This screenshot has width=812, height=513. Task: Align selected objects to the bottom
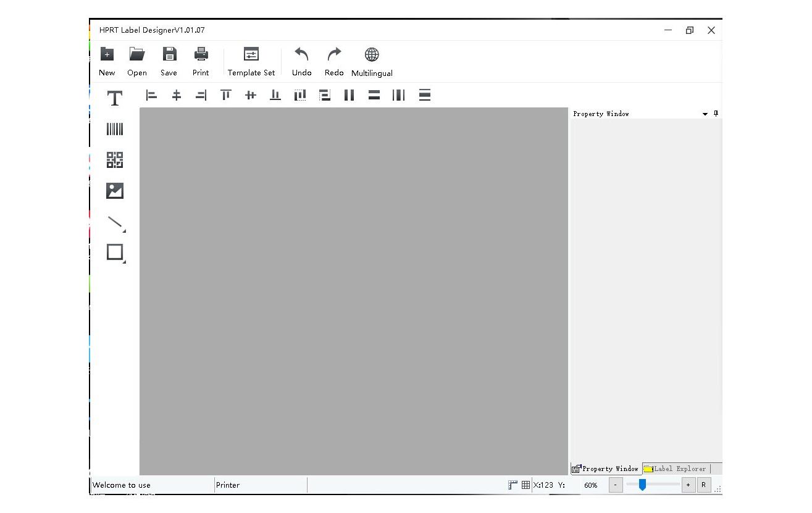coord(275,95)
